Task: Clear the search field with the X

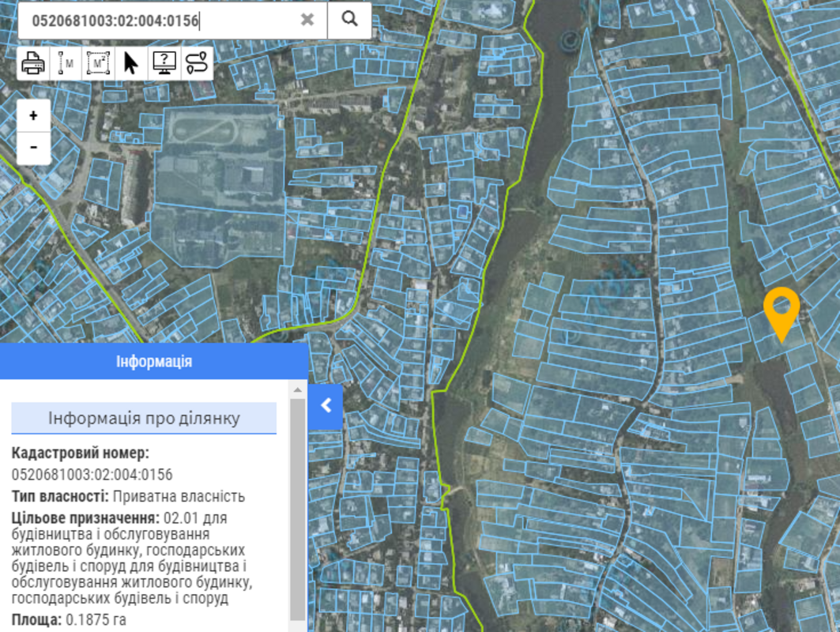Action: point(307,20)
